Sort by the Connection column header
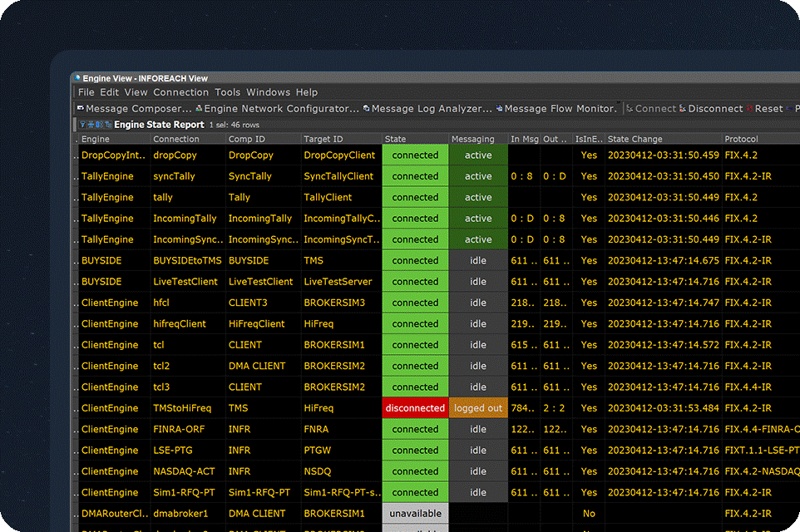Image resolution: width=800 pixels, height=532 pixels. click(188, 139)
